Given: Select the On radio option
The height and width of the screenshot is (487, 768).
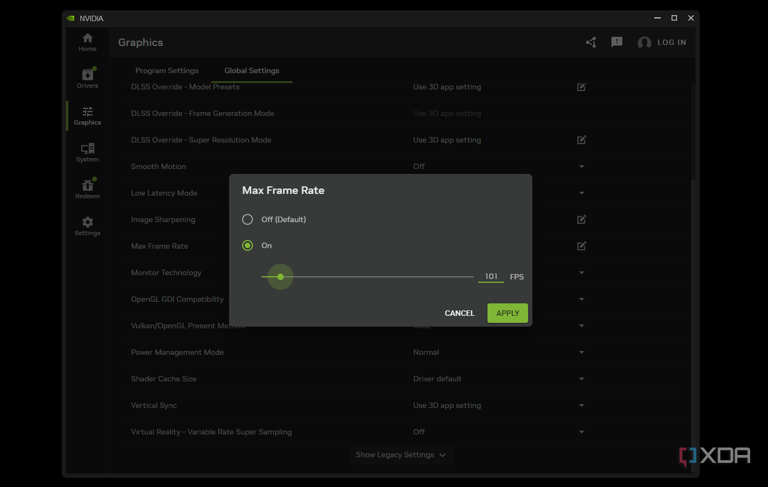Looking at the screenshot, I should [248, 245].
